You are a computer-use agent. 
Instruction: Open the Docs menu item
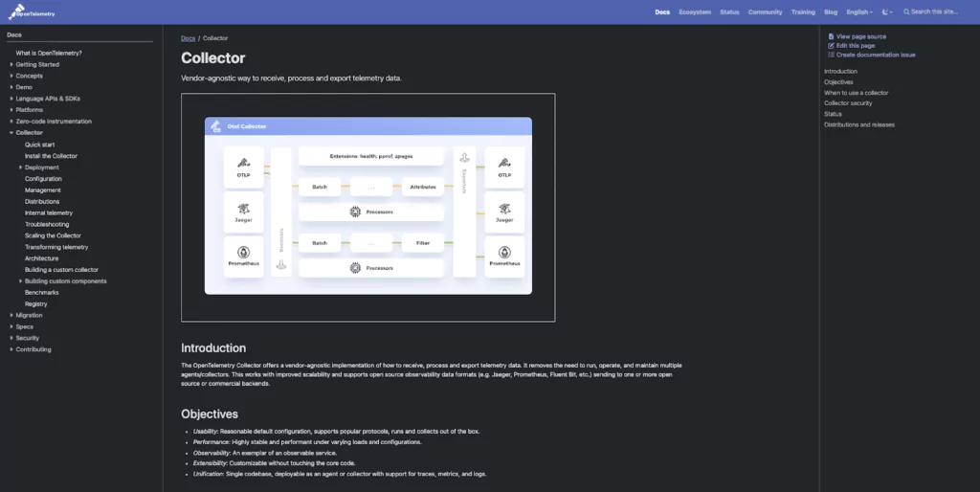pyautogui.click(x=662, y=11)
